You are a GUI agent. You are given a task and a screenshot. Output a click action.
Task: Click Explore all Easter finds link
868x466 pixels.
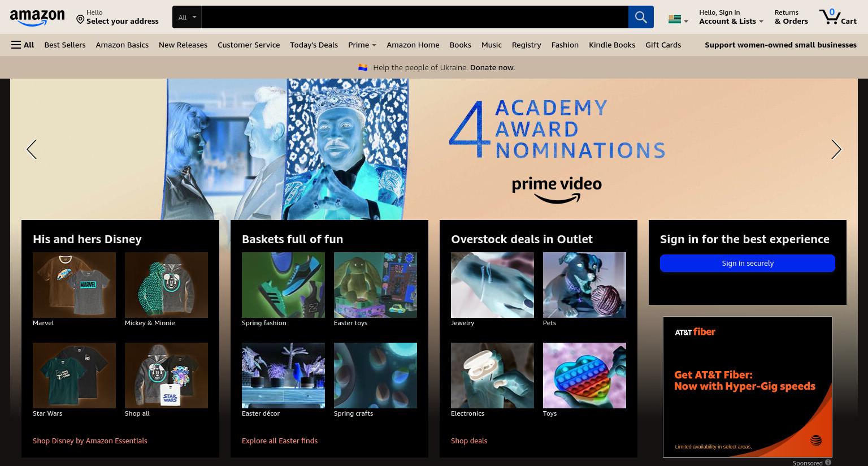click(280, 441)
